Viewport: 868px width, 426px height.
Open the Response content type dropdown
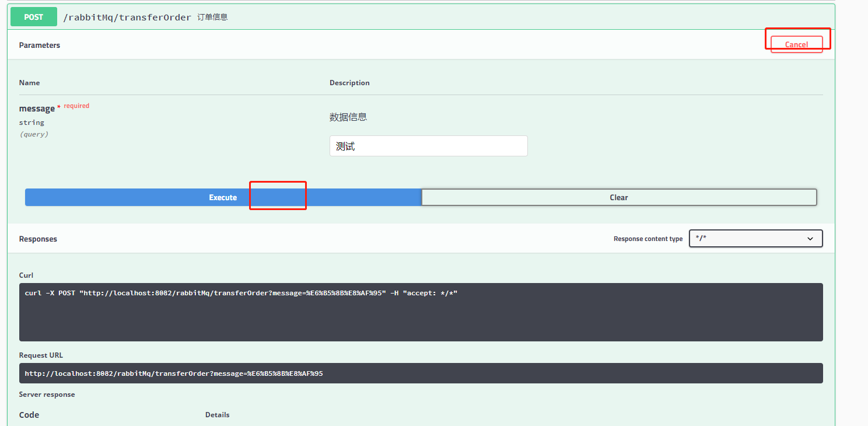click(x=755, y=239)
